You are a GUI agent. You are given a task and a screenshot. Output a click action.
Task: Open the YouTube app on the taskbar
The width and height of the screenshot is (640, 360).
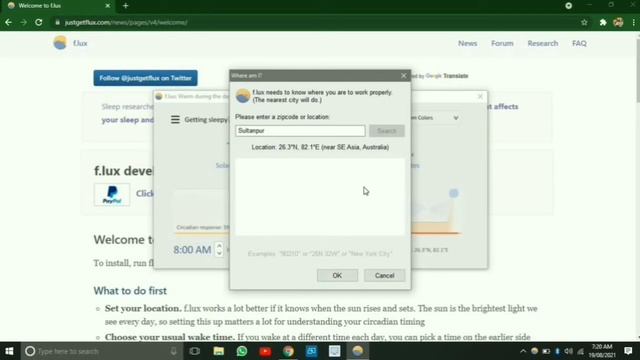265,351
